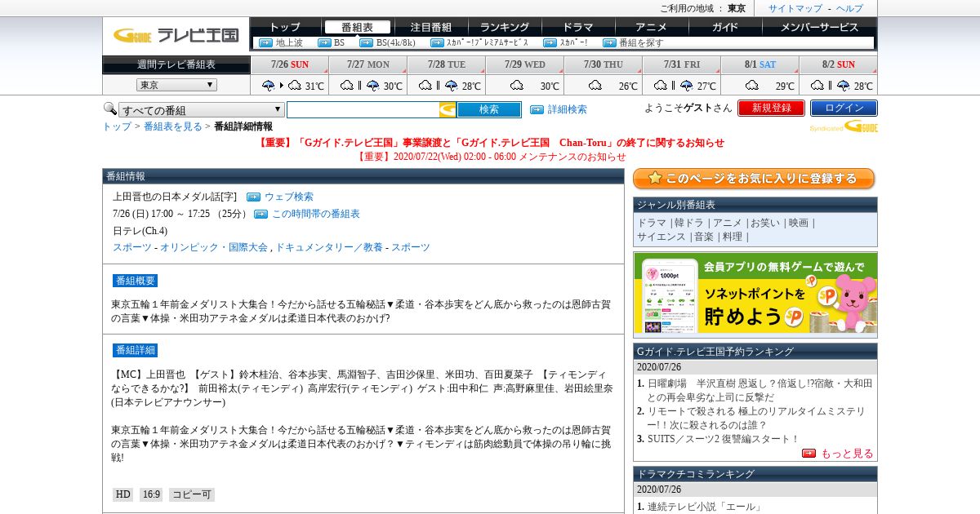Add this page to favorites
The image size is (980, 514).
click(x=755, y=179)
